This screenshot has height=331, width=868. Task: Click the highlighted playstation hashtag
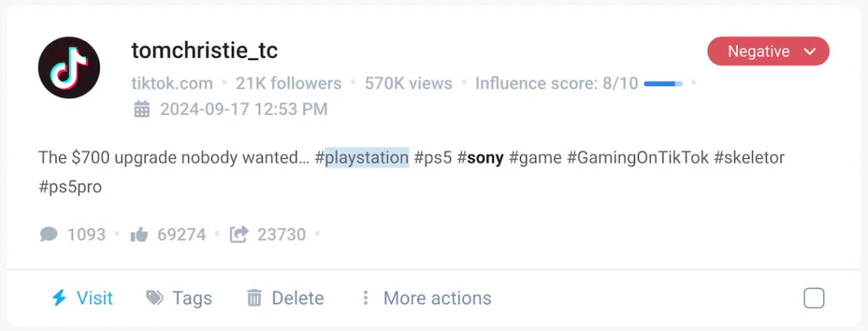[366, 158]
